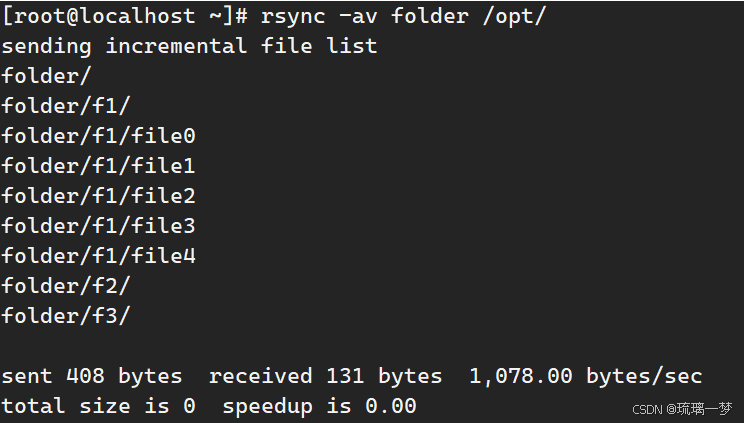Click the [root@localhost ~]# prompt
The width and height of the screenshot is (744, 423).
[x=125, y=16]
